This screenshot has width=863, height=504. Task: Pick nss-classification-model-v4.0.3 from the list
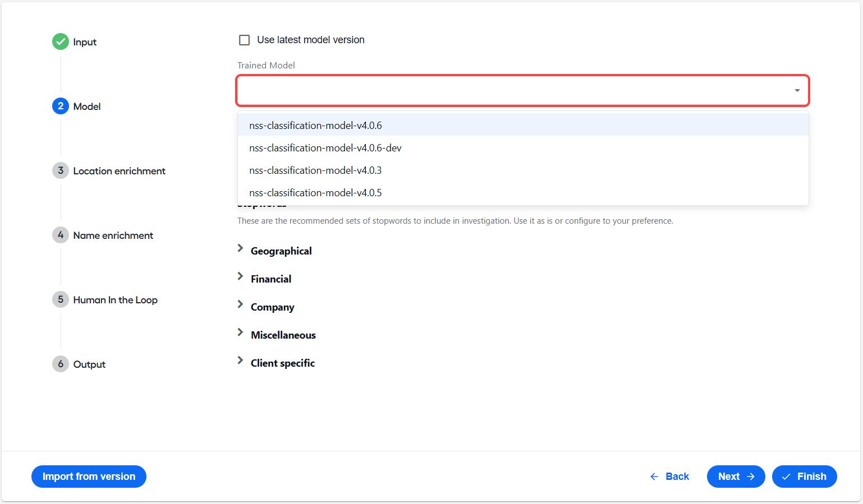[523, 170]
